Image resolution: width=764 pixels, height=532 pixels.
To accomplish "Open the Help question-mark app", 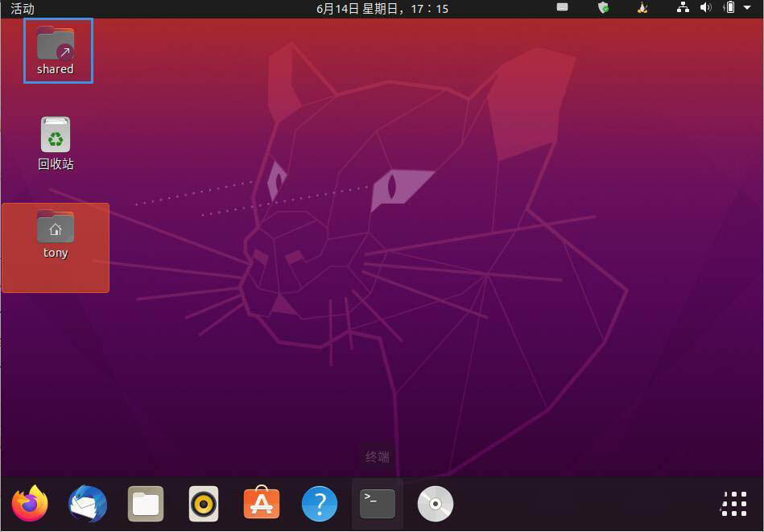I will pyautogui.click(x=320, y=504).
